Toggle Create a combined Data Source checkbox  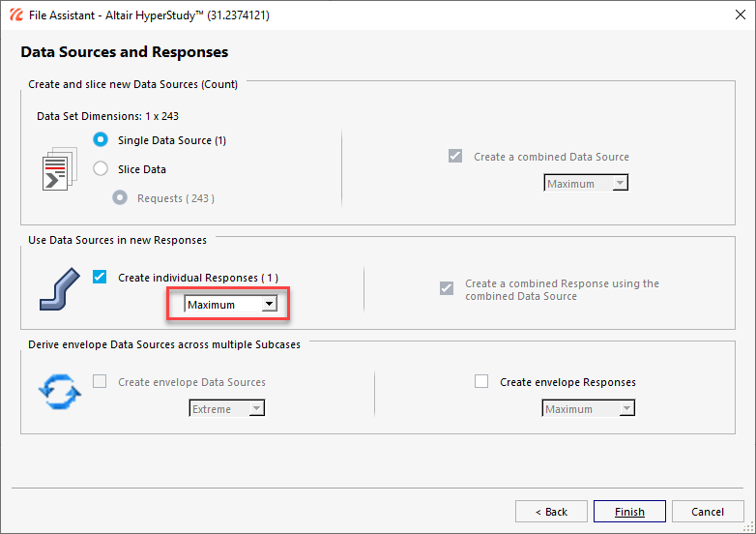tap(455, 157)
